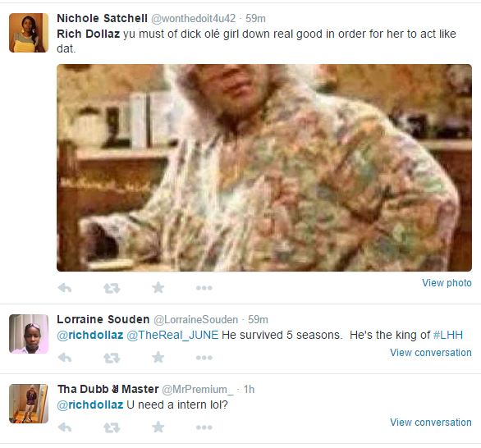This screenshot has height=448, width=481.
Task: Open Nichole Satchell's profile picture
Action: tap(29, 33)
